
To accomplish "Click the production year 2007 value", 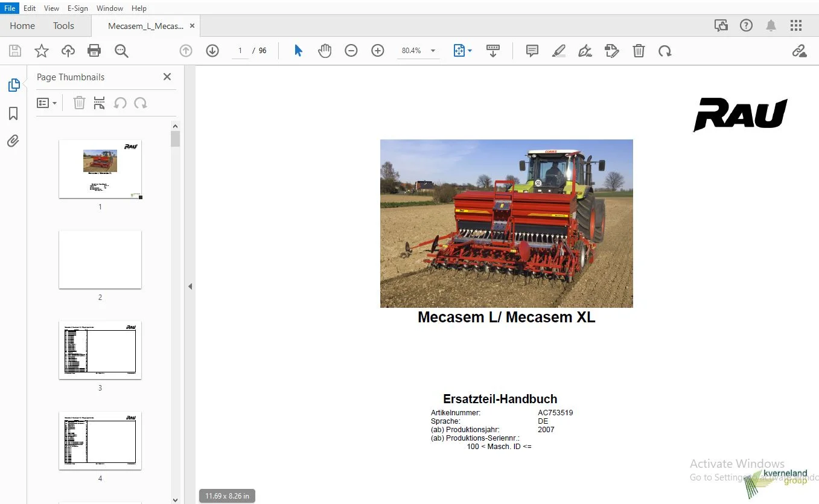I will click(546, 430).
